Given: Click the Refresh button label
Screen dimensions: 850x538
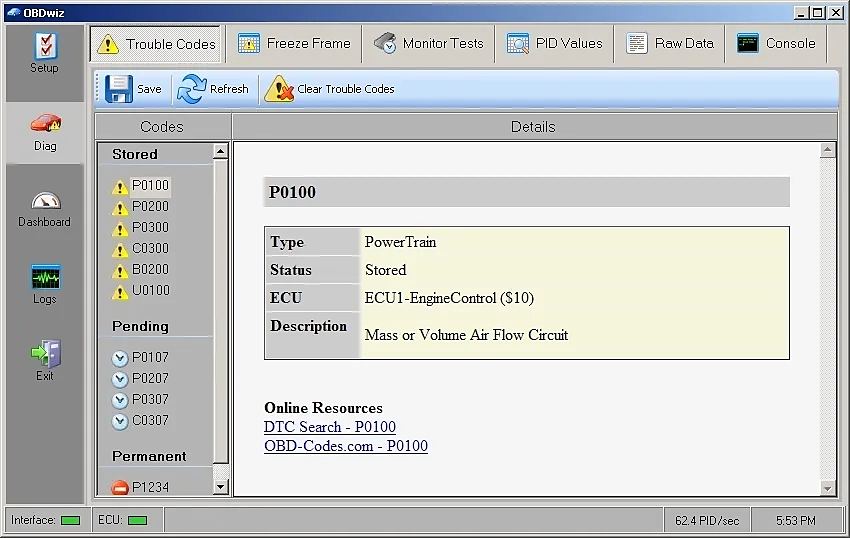Looking at the screenshot, I should click(x=229, y=89).
